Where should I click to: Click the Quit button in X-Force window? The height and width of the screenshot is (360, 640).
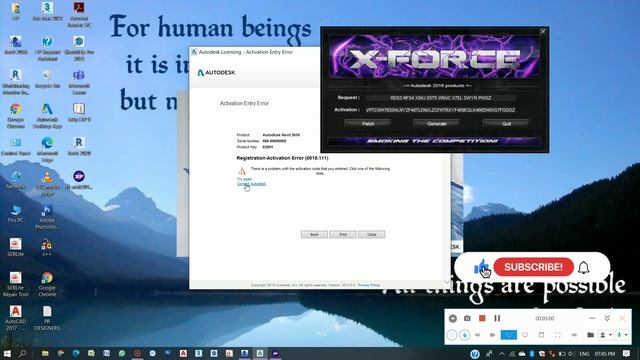(x=506, y=124)
